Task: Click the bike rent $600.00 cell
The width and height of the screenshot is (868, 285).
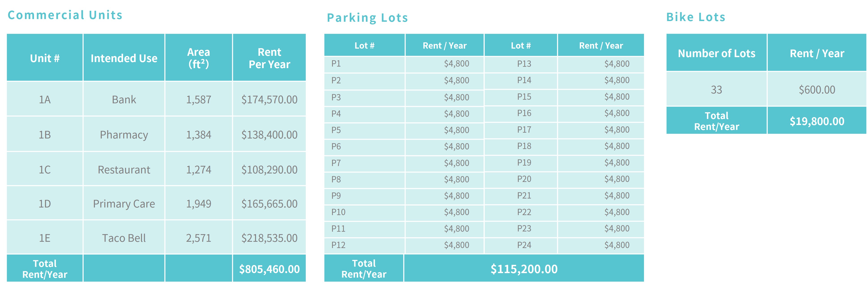Action: tap(817, 90)
